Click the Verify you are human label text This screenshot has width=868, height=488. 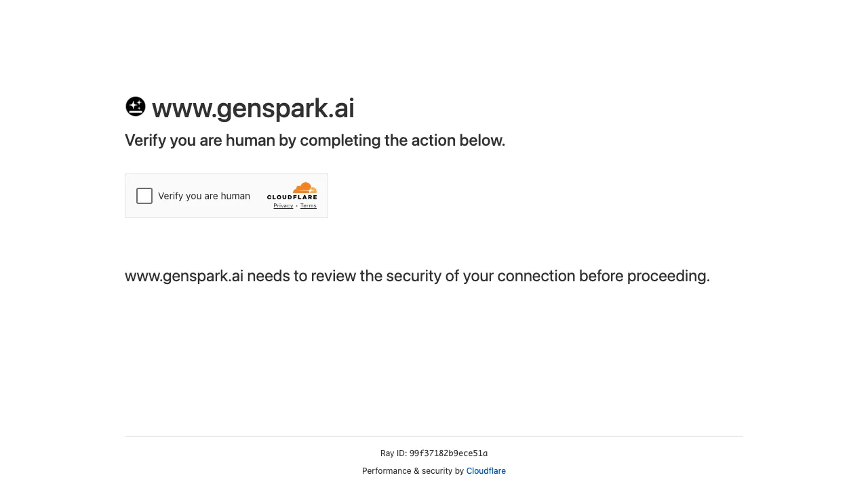click(x=204, y=196)
